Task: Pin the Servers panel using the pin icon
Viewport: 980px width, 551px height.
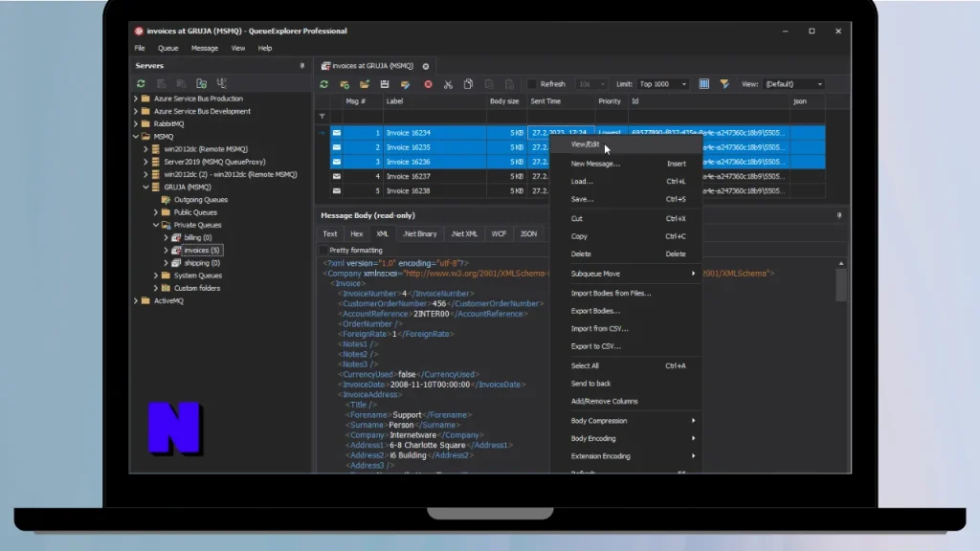Action: pyautogui.click(x=301, y=66)
